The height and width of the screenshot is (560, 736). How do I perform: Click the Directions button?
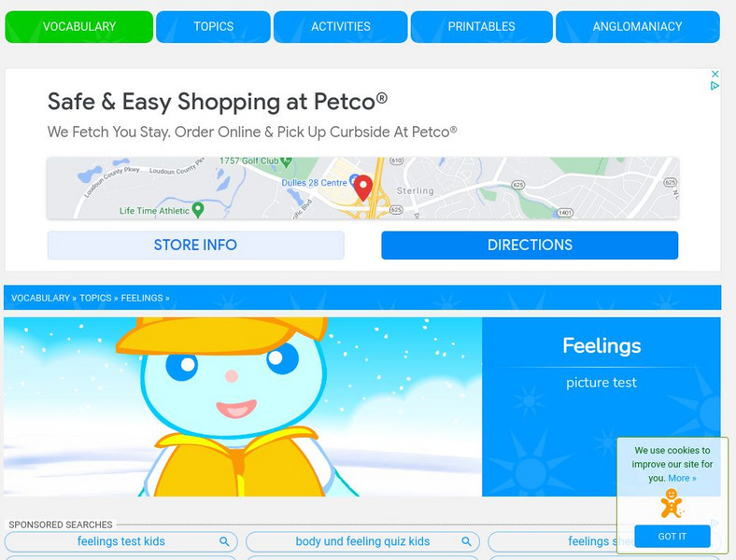[x=530, y=245]
